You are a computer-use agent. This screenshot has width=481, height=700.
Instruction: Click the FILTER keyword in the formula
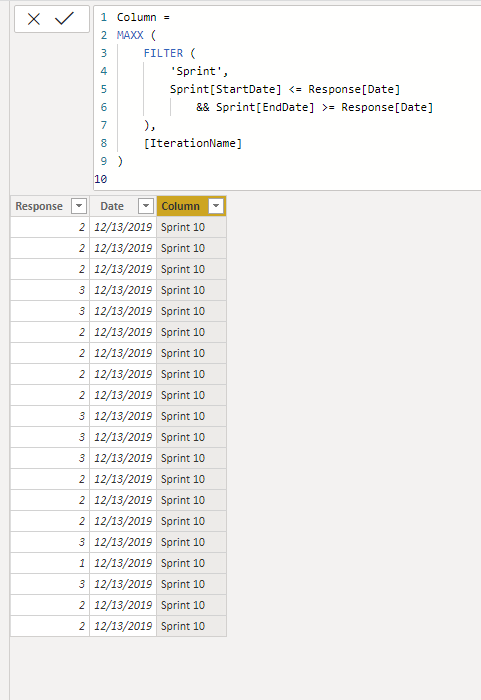tap(163, 53)
